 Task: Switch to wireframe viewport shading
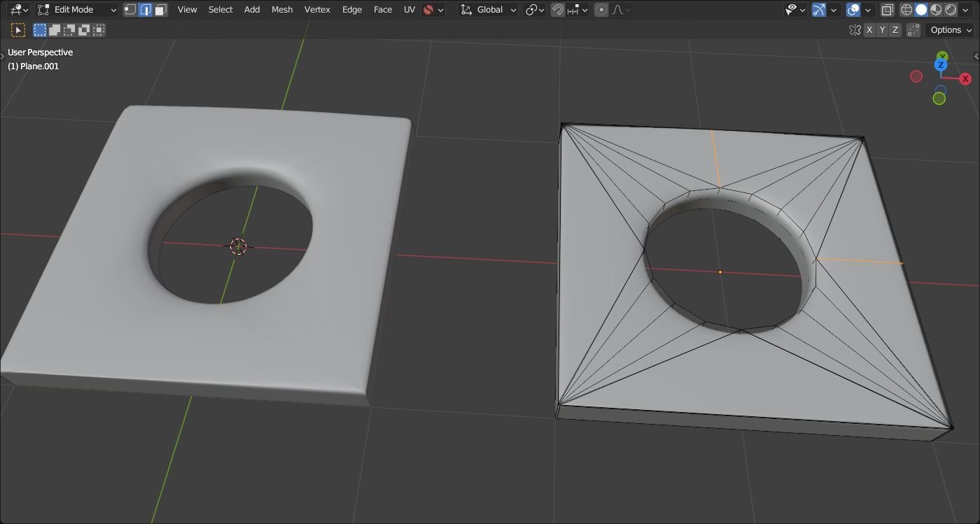[x=906, y=10]
